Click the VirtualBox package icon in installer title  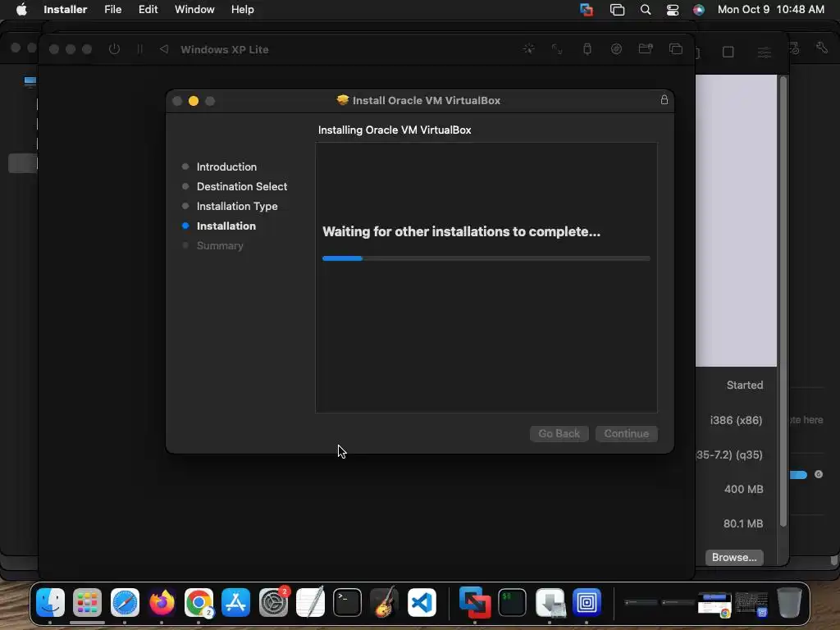(x=343, y=100)
